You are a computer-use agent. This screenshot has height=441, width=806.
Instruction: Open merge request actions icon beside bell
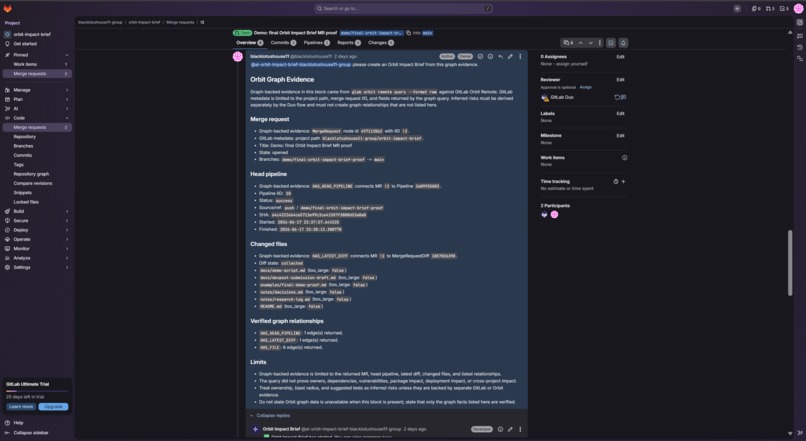click(x=611, y=43)
